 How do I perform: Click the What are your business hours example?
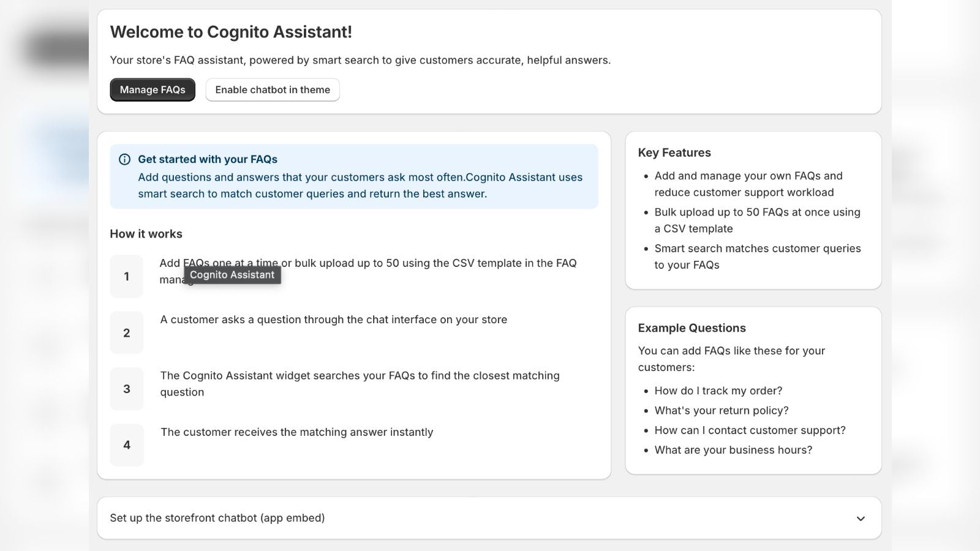[x=733, y=450]
